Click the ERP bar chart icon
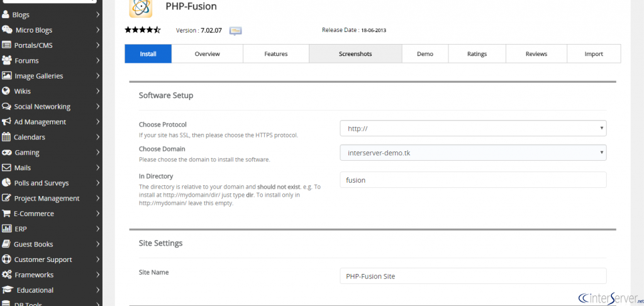Viewport: 644px width, 306px height. pyautogui.click(x=6, y=229)
